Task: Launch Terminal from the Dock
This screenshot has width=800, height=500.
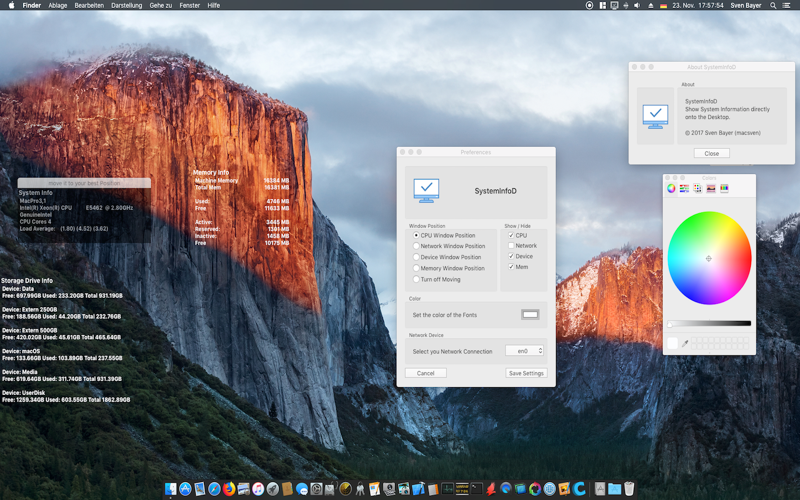Action: tap(477, 489)
